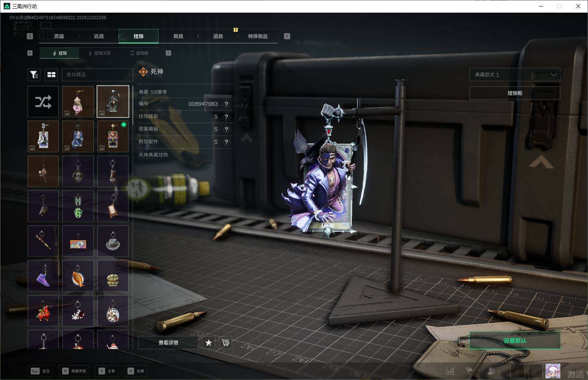Select the fish plate charm thumbnail
The height and width of the screenshot is (380, 588).
pyautogui.click(x=78, y=276)
